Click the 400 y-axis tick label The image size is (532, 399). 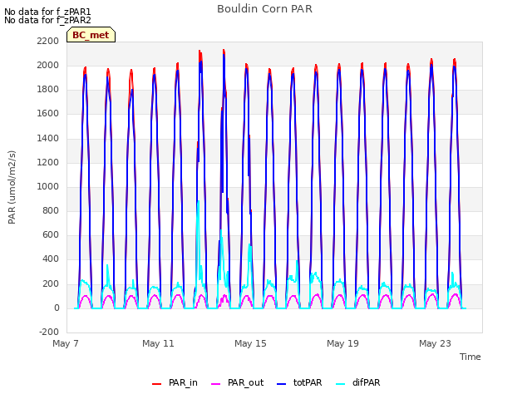[x=51, y=259]
